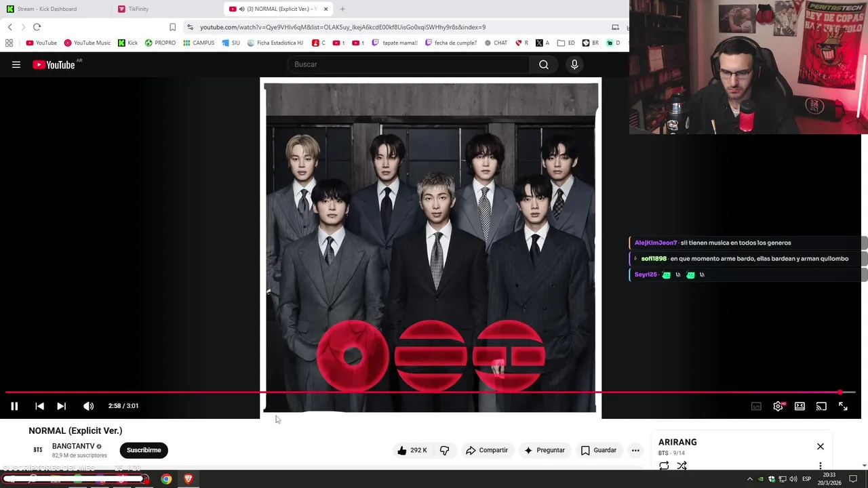Open the YouTube hamburger guide menu
The width and height of the screenshot is (868, 488).
[16, 64]
